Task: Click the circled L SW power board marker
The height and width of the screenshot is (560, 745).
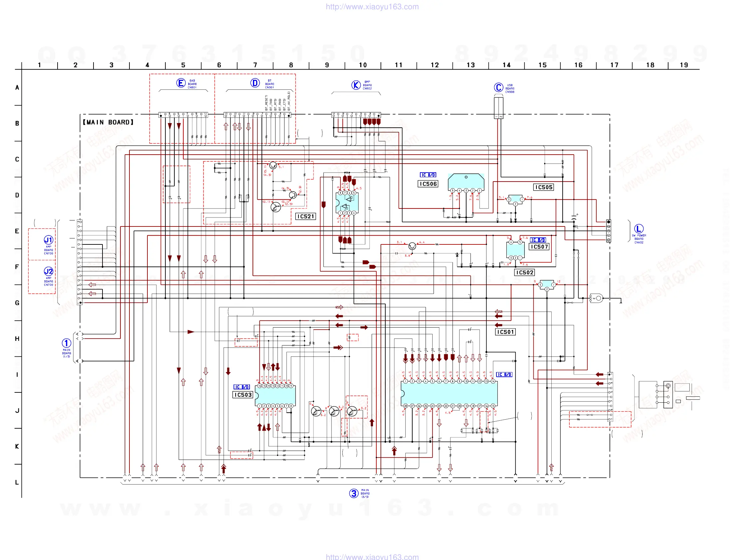Action: pos(639,228)
